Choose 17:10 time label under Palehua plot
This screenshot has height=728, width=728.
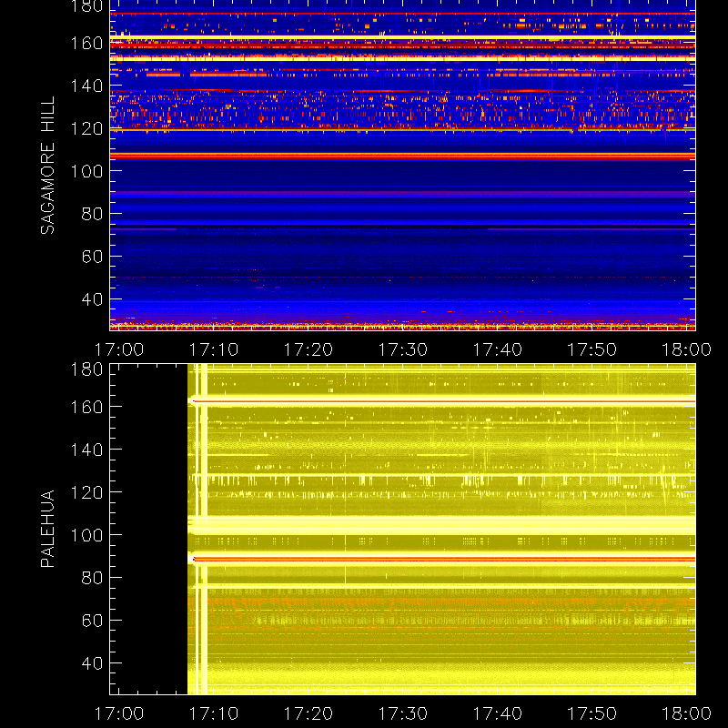pos(214,713)
